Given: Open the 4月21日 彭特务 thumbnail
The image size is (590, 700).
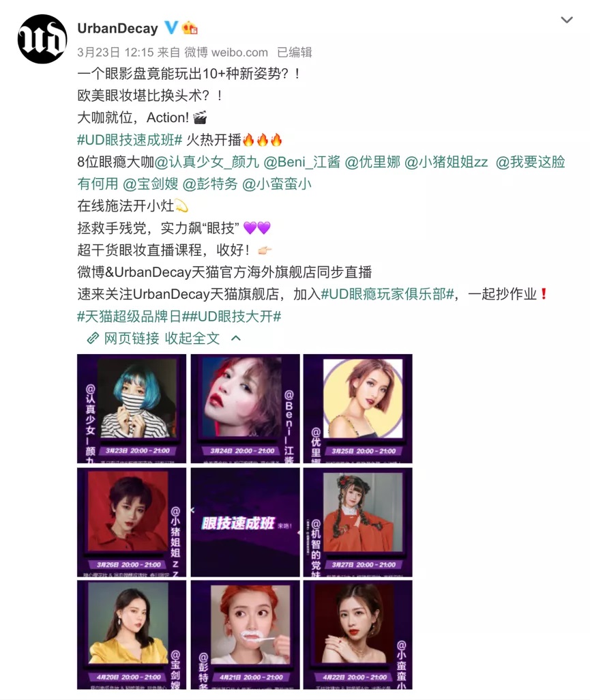Looking at the screenshot, I should pos(245,635).
